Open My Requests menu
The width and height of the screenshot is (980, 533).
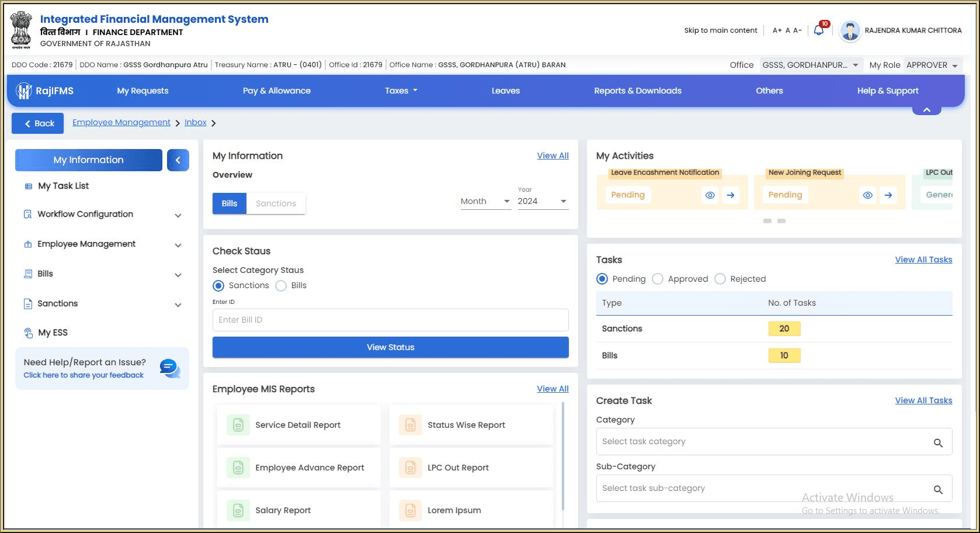[143, 91]
